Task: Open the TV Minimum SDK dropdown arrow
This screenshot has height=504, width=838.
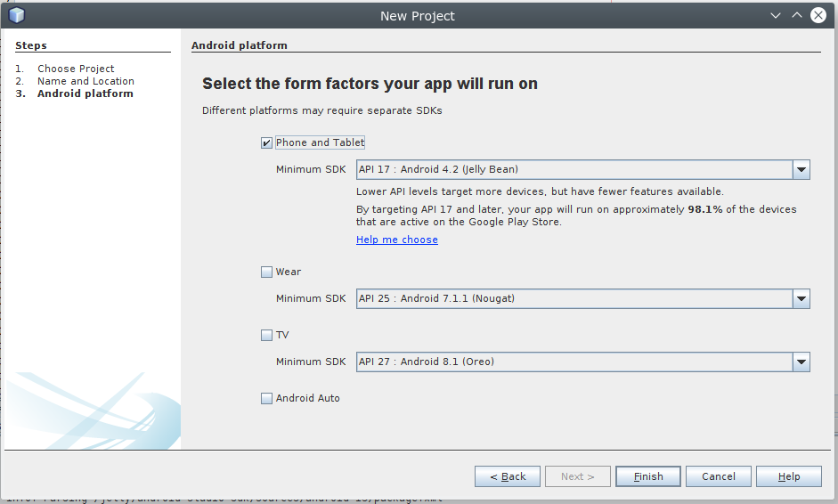Action: (801, 362)
